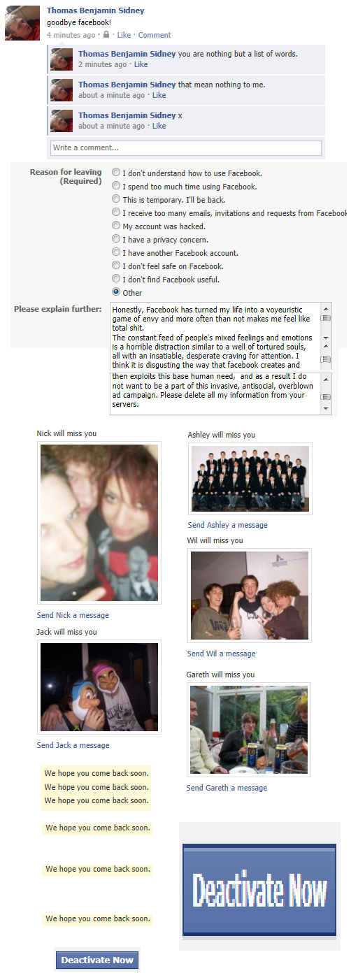
Task: Click Thomas's profile picture beside the post
Action: click(22, 23)
